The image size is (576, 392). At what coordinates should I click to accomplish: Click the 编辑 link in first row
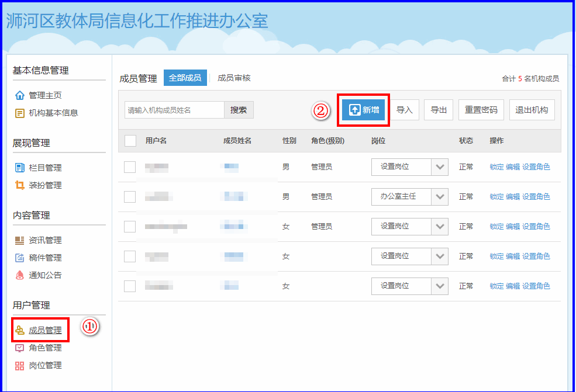[x=512, y=167]
